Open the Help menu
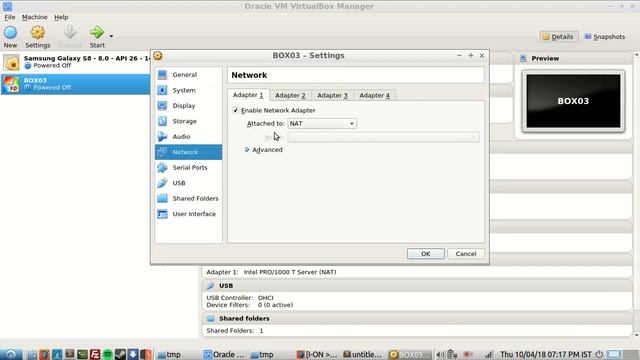This screenshot has height=360, width=640. pyautogui.click(x=61, y=17)
